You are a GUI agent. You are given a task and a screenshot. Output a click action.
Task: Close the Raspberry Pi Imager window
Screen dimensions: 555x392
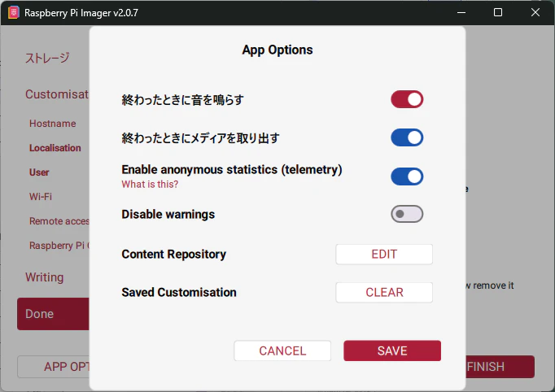coord(535,13)
